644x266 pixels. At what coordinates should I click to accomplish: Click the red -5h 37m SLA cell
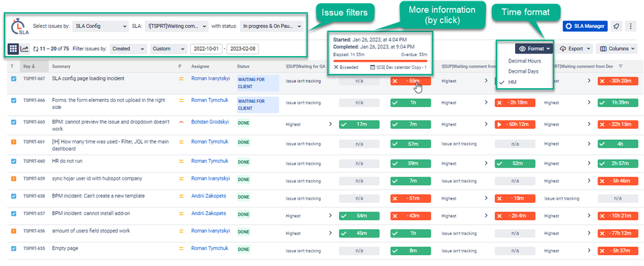tap(618, 251)
